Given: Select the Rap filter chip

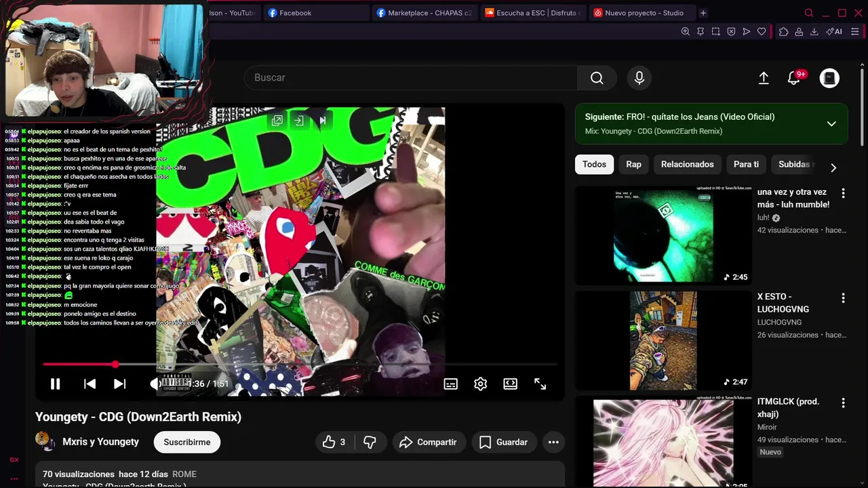Looking at the screenshot, I should tap(633, 164).
